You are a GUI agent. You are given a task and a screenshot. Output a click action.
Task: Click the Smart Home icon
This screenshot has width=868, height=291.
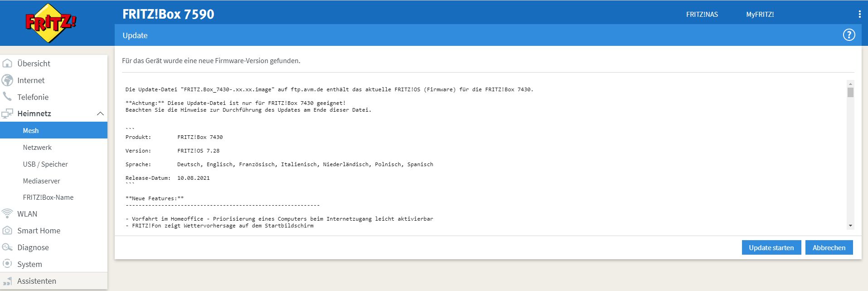point(7,231)
